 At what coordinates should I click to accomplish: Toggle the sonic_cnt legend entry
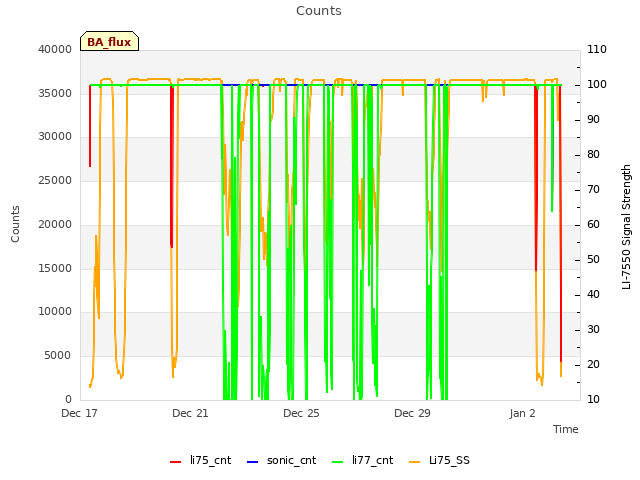[282, 461]
